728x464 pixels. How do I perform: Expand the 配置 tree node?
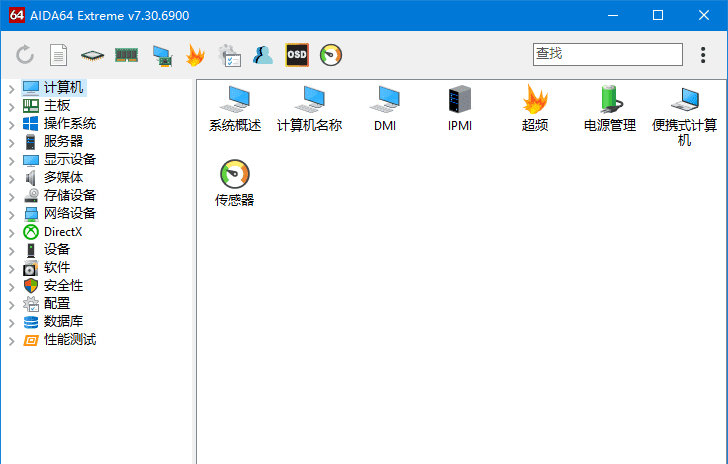click(12, 305)
